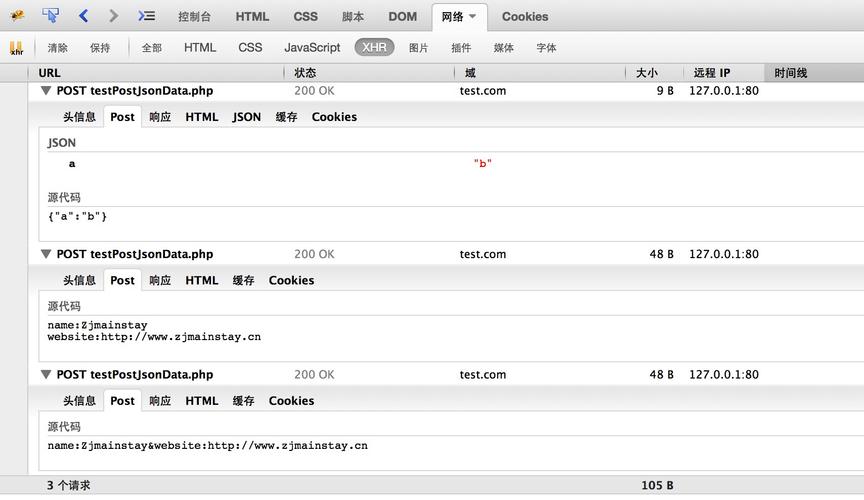Sort by the URL column header
864x500 pixels.
155,73
